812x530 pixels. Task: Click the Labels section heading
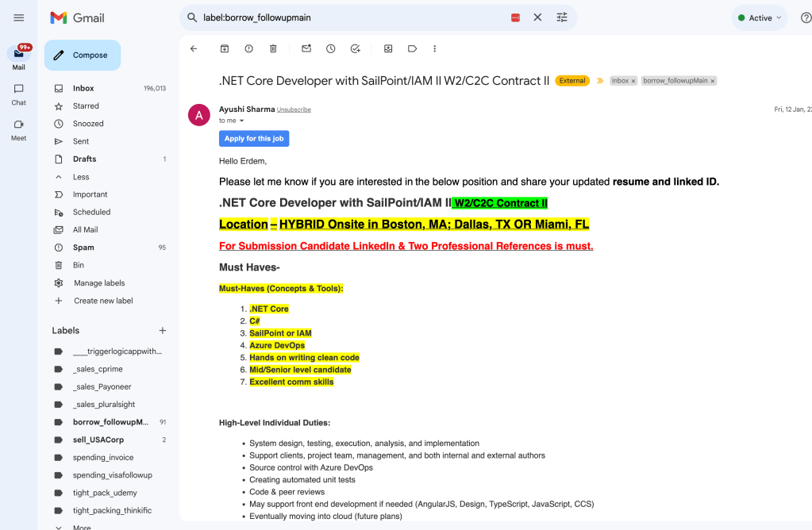pyautogui.click(x=66, y=330)
